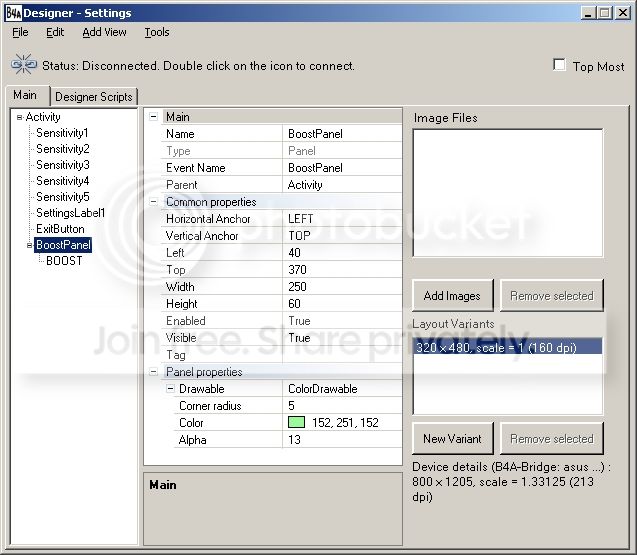The height and width of the screenshot is (555, 637).
Task: Click the green Color swatch
Action: (x=296, y=423)
